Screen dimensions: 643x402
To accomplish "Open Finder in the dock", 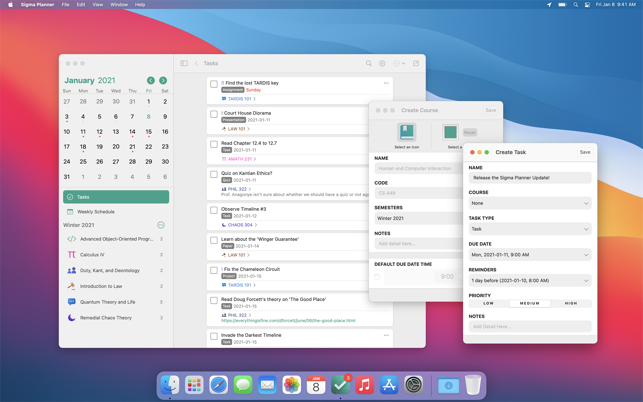I will click(170, 385).
